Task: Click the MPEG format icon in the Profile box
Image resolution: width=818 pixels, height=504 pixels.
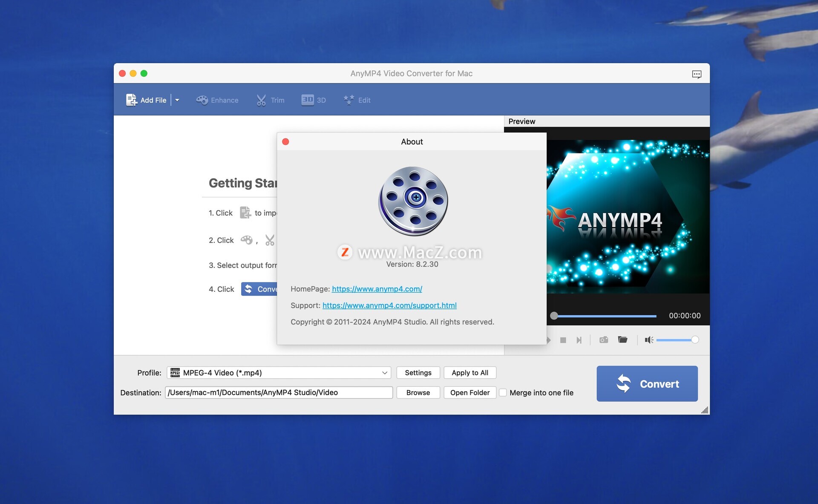Action: click(x=175, y=373)
